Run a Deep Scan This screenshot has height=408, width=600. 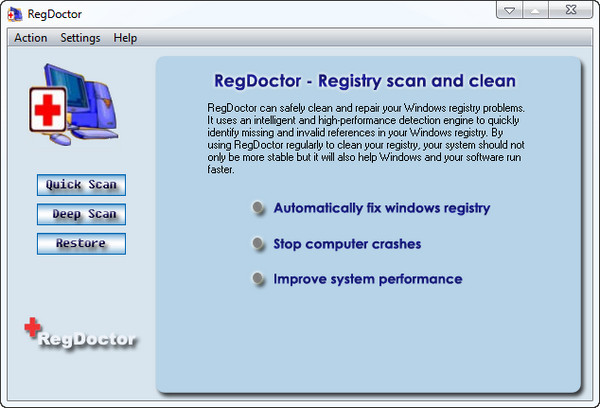coord(81,214)
